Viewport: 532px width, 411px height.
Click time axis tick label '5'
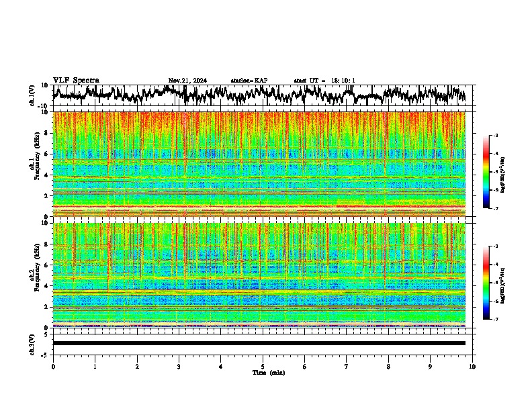tap(263, 367)
